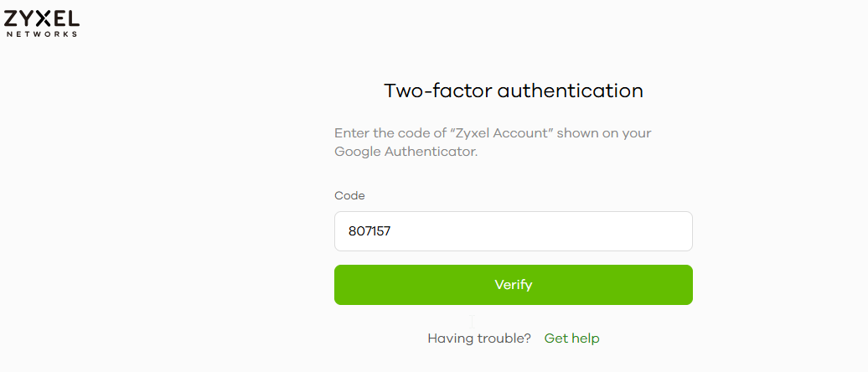
Task: Click the "Google Authenticator" instruction text
Action: [405, 152]
